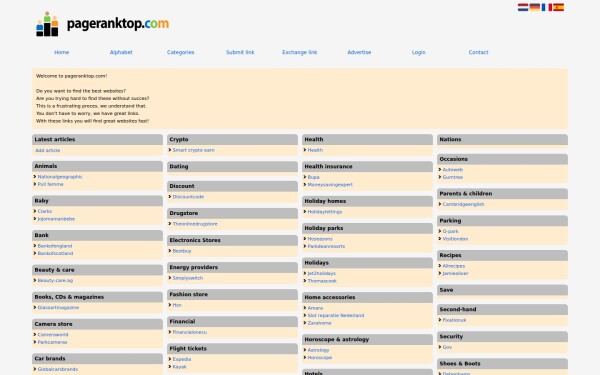
Task: Visit the Hoseasons link
Action: [x=320, y=239]
